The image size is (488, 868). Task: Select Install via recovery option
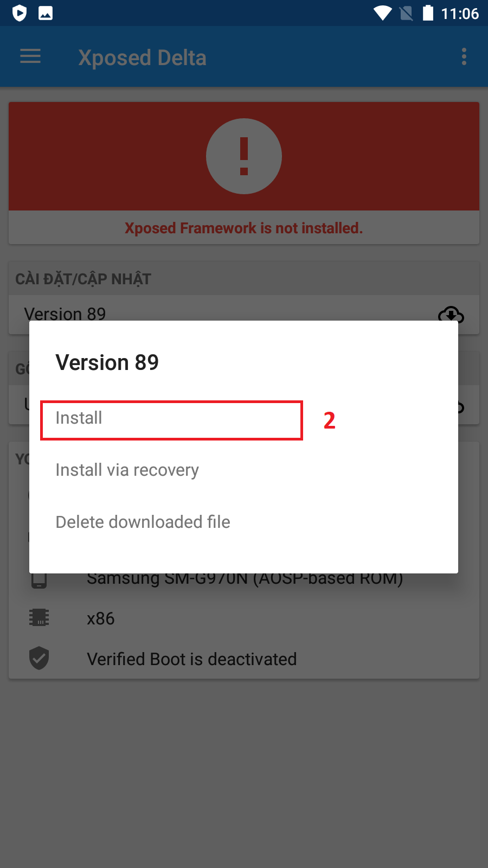(x=127, y=470)
